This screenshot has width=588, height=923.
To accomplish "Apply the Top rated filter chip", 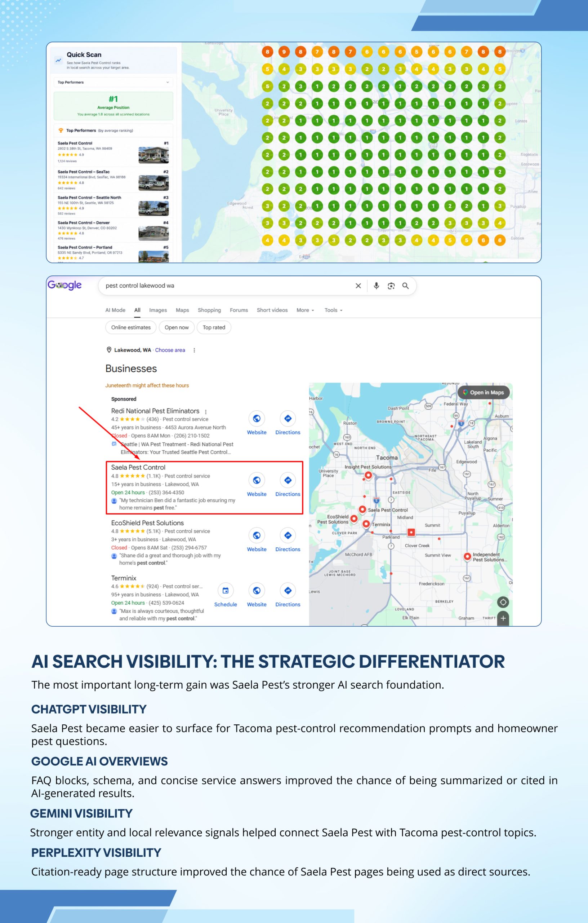I will coord(214,327).
